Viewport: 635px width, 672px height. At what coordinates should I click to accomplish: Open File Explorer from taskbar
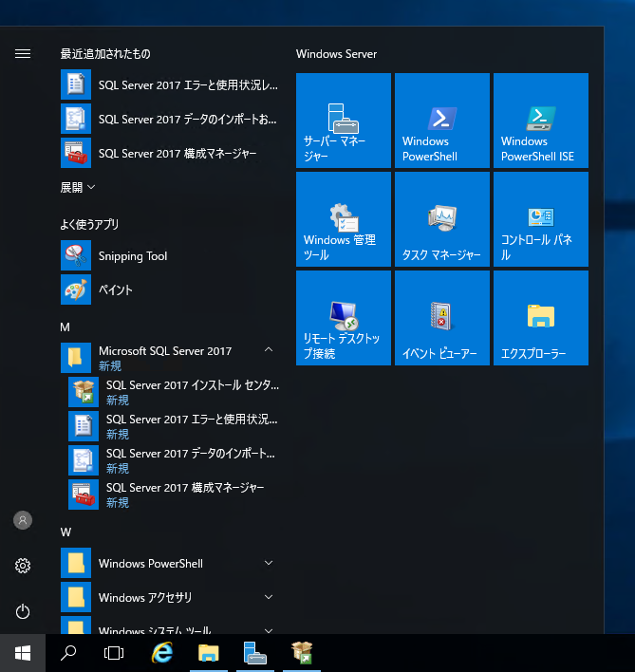[x=209, y=653]
